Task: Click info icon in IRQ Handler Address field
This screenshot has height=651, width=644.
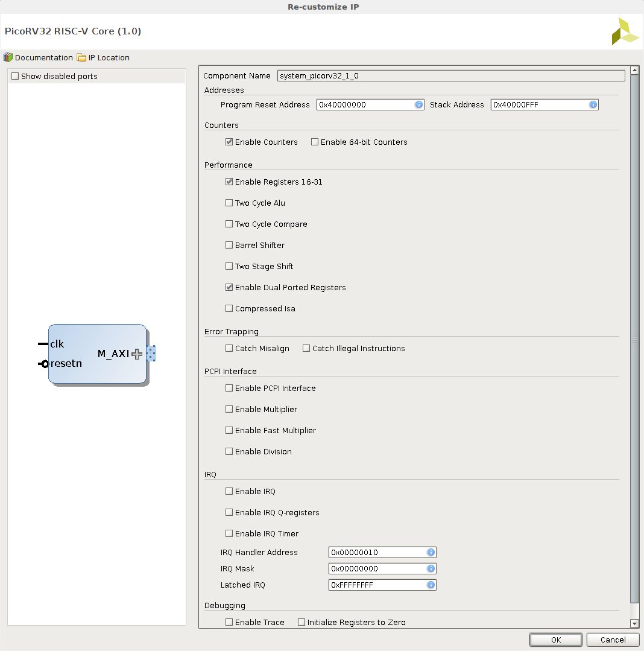Action: 431,552
